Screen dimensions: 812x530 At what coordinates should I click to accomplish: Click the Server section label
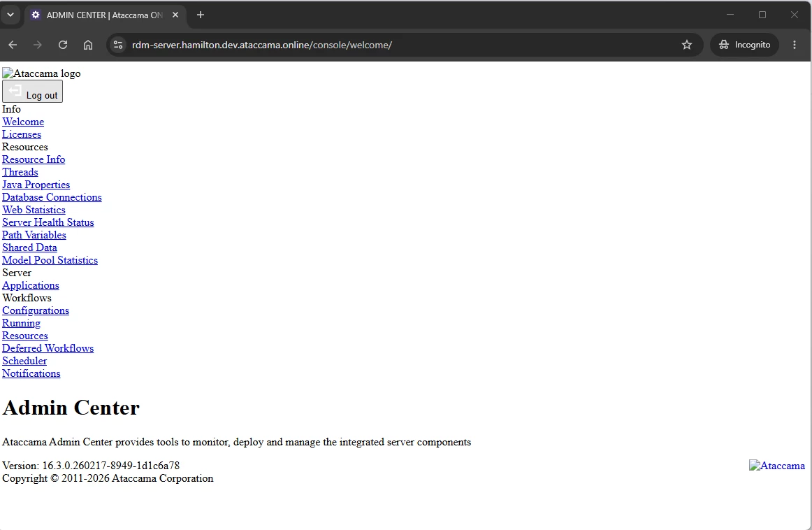(17, 273)
